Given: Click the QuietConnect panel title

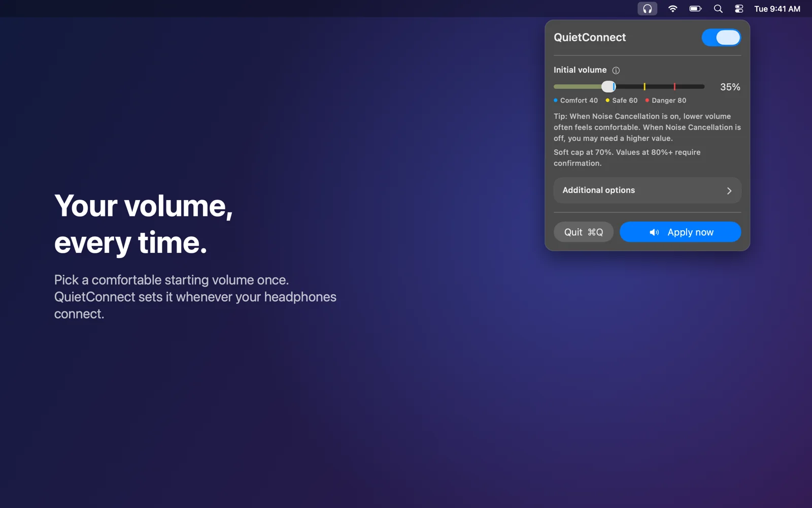Looking at the screenshot, I should [x=590, y=37].
